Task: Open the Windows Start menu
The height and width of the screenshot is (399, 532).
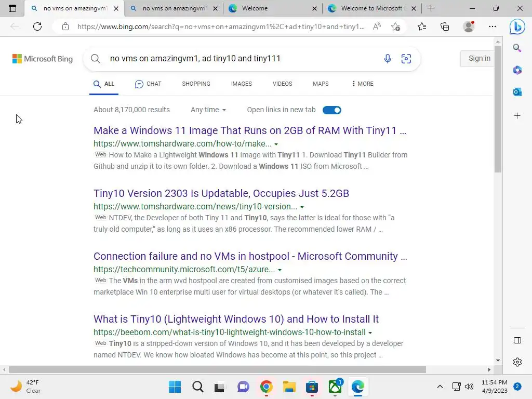Action: pyautogui.click(x=175, y=387)
